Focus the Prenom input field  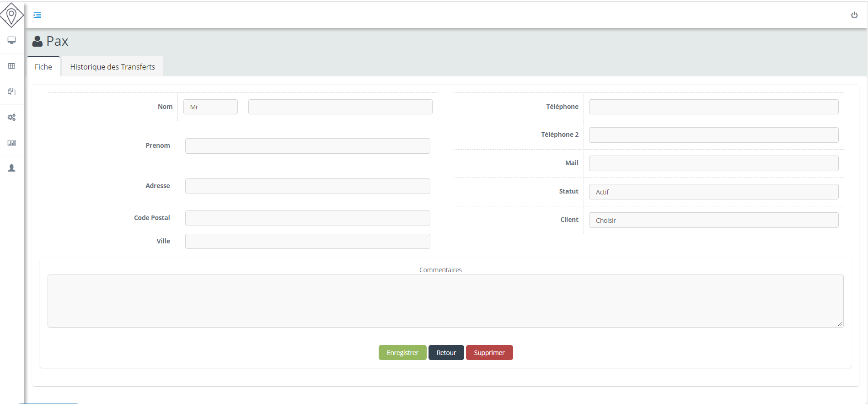tap(307, 146)
